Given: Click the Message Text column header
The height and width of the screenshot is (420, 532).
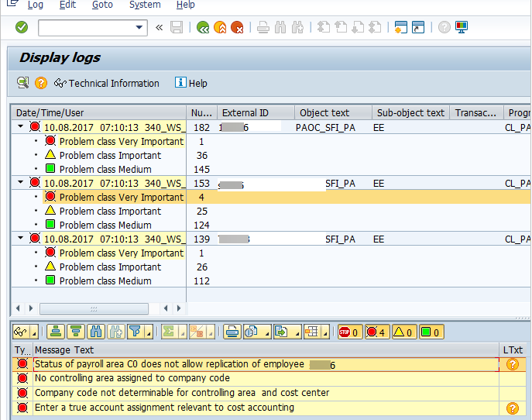Looking at the screenshot, I should click(x=266, y=350).
